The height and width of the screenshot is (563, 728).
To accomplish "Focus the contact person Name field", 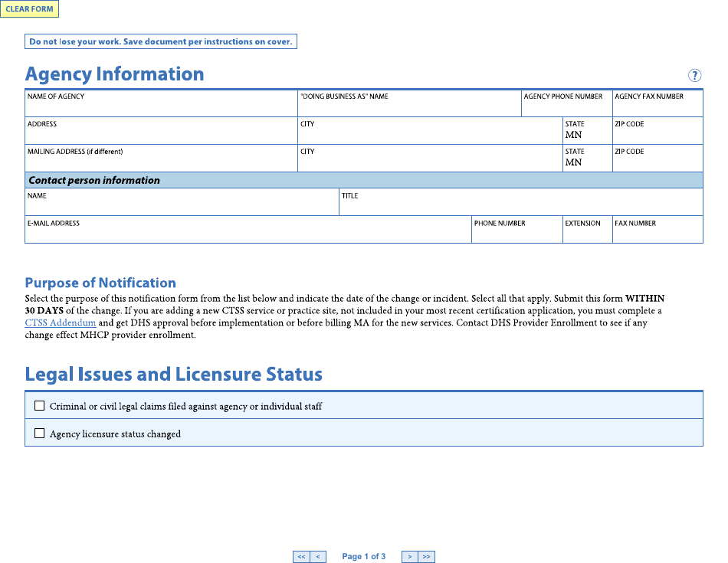I will [x=182, y=207].
